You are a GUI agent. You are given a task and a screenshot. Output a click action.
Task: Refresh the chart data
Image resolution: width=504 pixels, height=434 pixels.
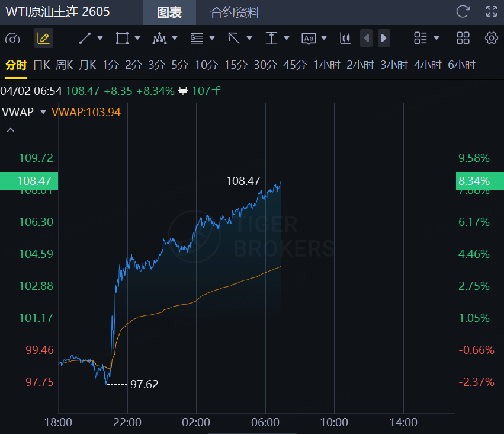tap(463, 11)
